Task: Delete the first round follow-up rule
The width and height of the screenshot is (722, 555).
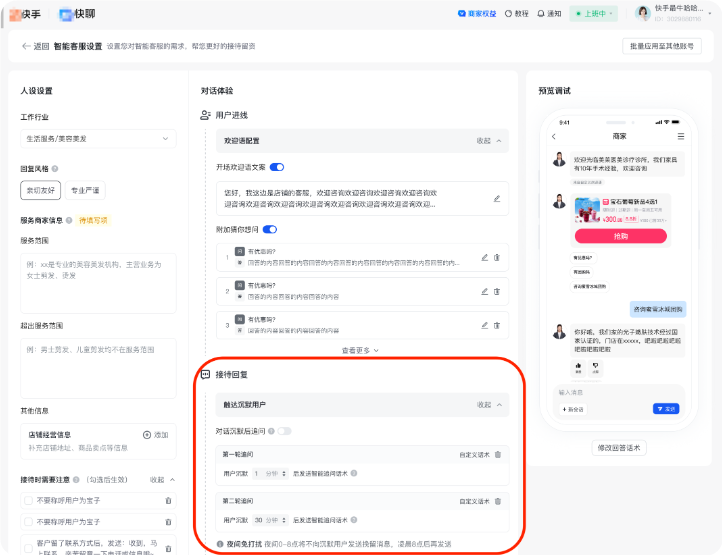Action: pos(497,455)
